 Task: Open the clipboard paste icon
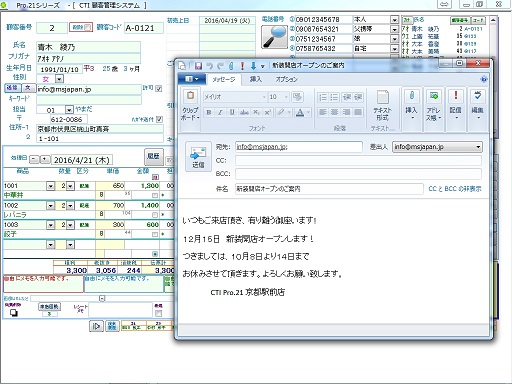click(190, 96)
